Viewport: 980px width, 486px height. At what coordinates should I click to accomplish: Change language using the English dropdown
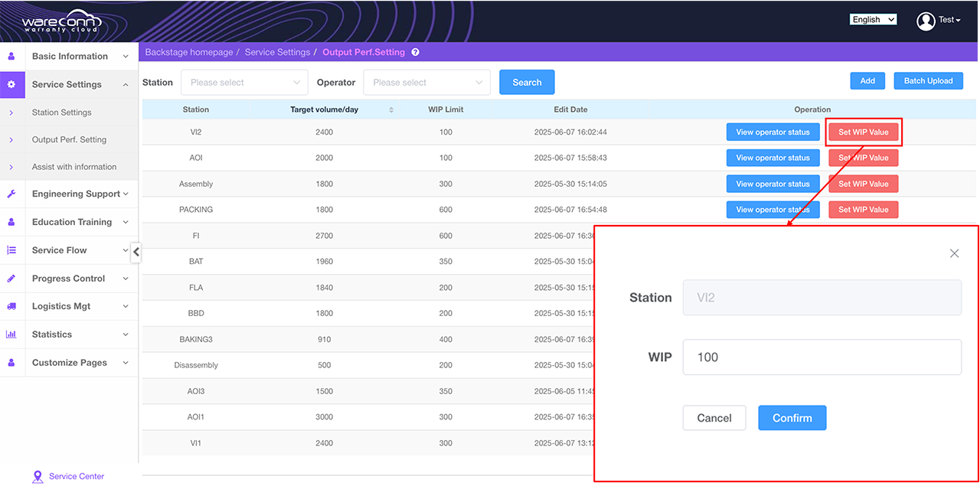click(x=873, y=20)
